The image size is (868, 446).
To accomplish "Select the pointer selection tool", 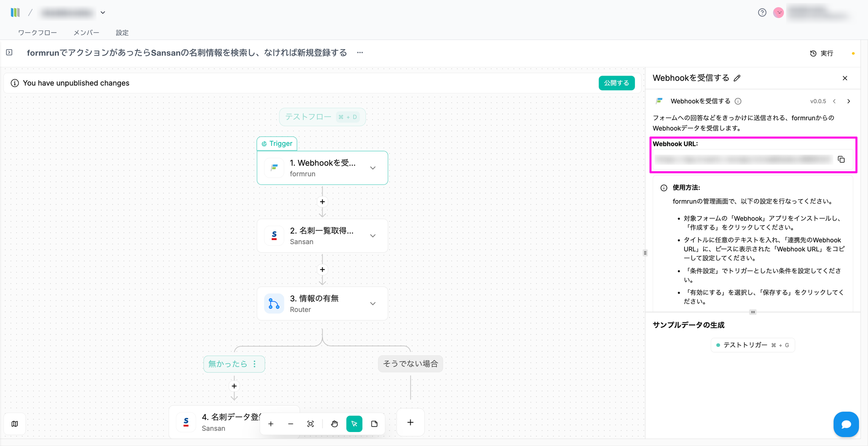I will (354, 424).
